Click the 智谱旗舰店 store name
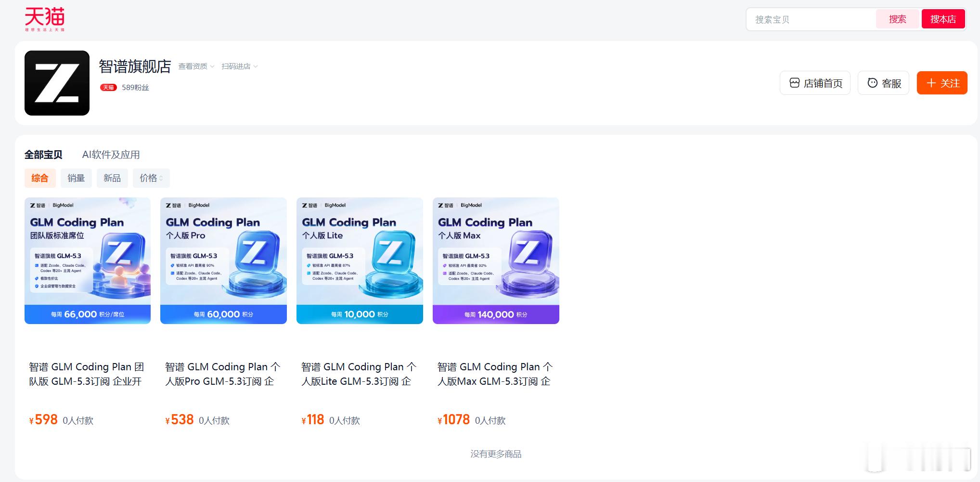Screen dimensions: 980x482 click(x=135, y=66)
